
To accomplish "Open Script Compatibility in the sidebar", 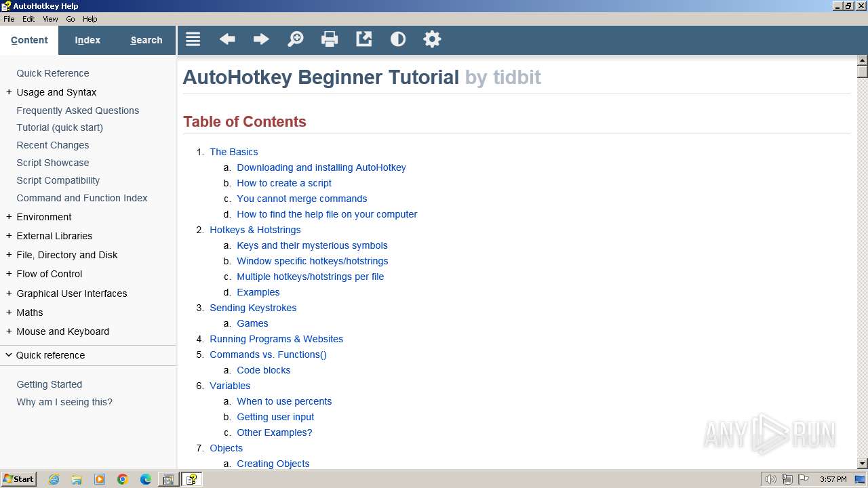I will (58, 180).
